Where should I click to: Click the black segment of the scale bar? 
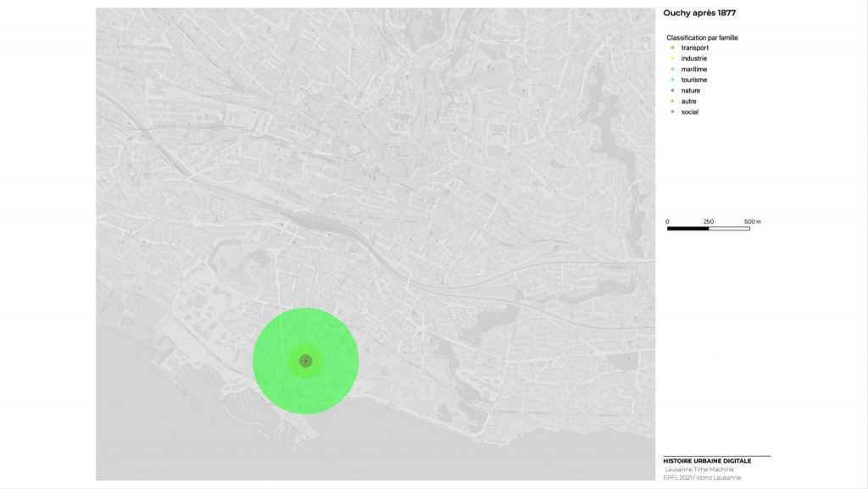(x=687, y=229)
